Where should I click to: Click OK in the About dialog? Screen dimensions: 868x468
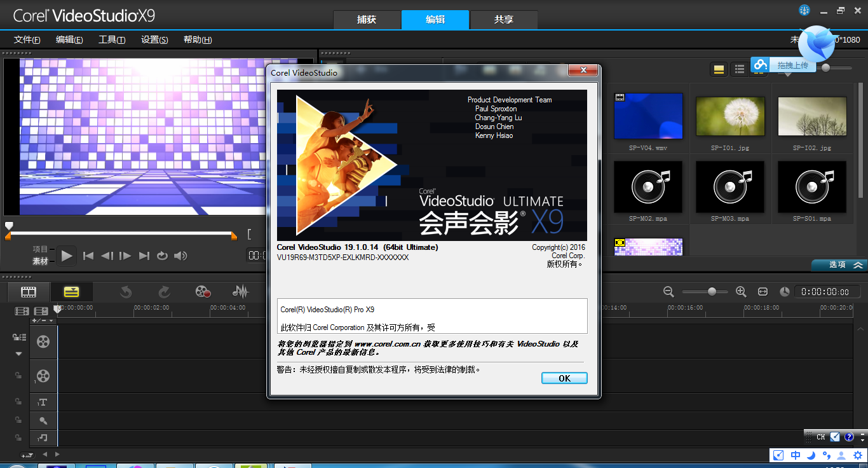point(564,378)
